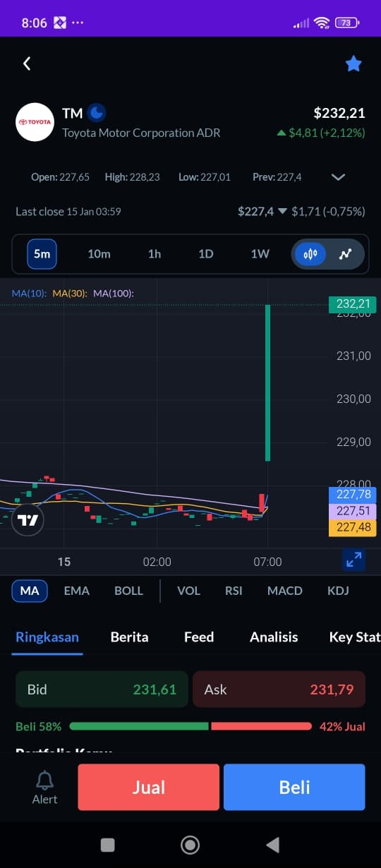The image size is (381, 868).
Task: Tap the blue 227,78 MA price tag
Action: (x=352, y=494)
